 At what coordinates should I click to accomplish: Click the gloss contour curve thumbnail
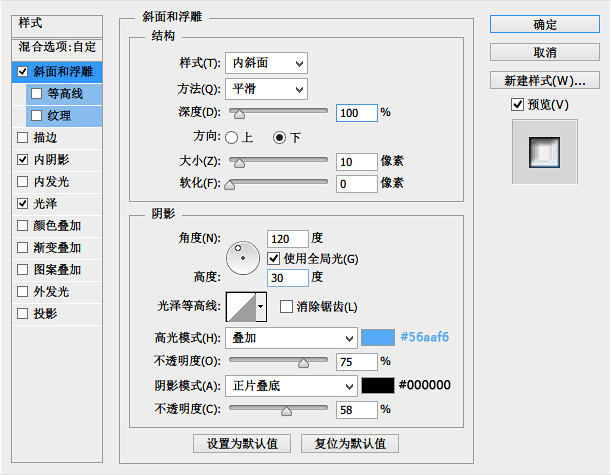coord(241,307)
